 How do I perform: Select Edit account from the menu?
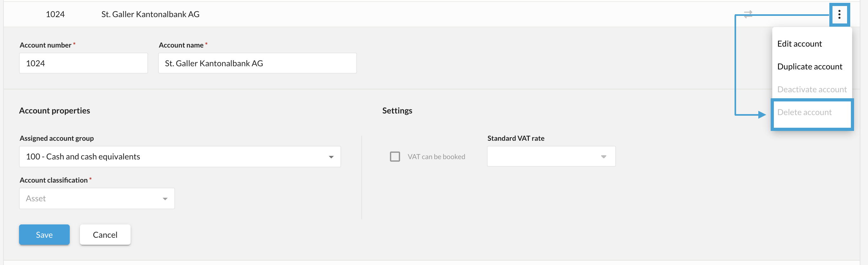799,44
